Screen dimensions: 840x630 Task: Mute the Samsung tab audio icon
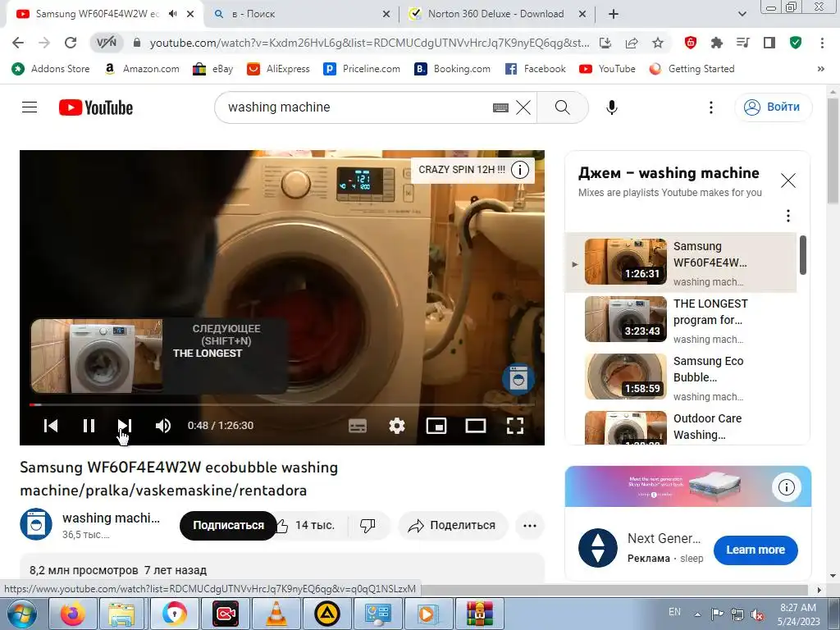172,14
